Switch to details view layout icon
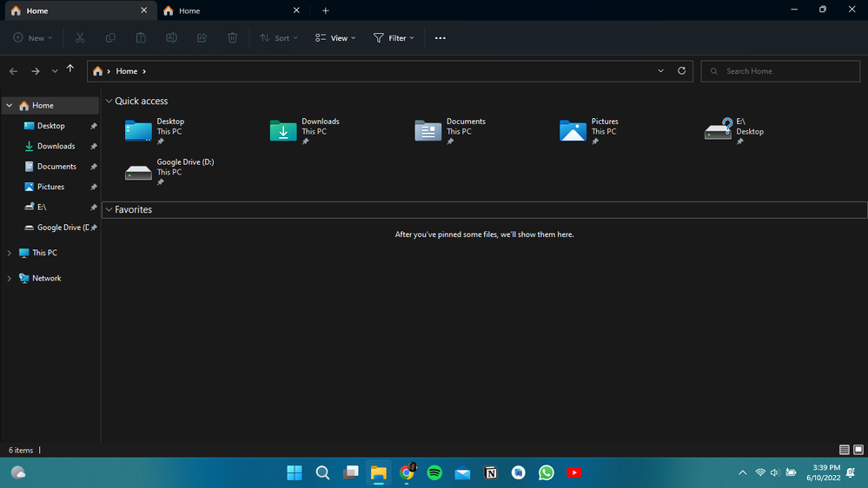The image size is (868, 488). point(844,450)
